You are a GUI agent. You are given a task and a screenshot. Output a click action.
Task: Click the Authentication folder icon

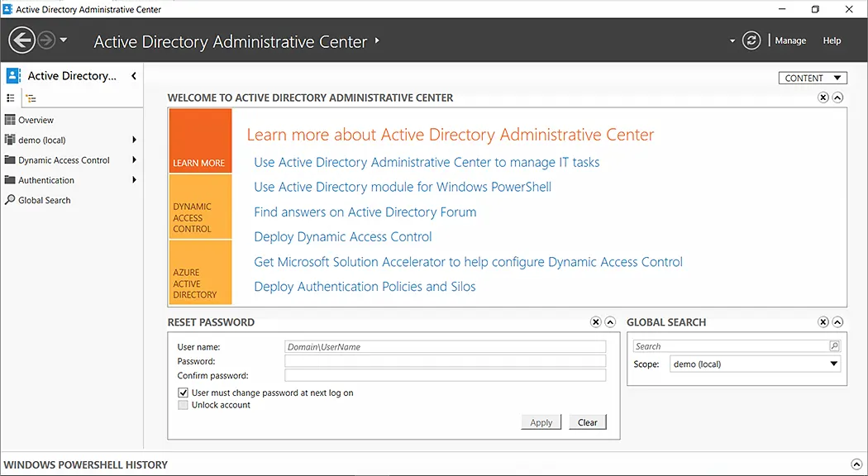point(10,180)
